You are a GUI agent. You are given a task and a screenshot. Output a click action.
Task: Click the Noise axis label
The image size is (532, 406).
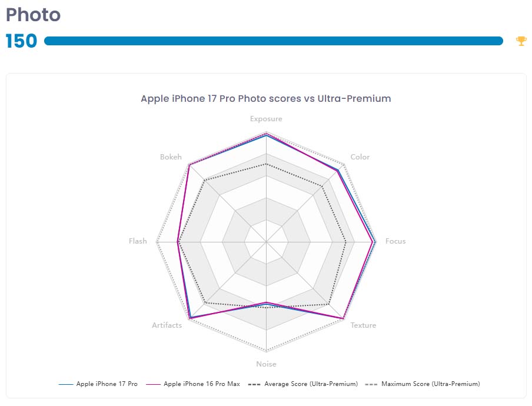point(266,364)
